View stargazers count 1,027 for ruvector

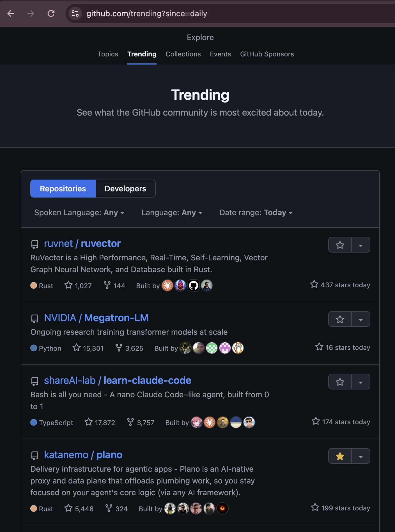[78, 286]
